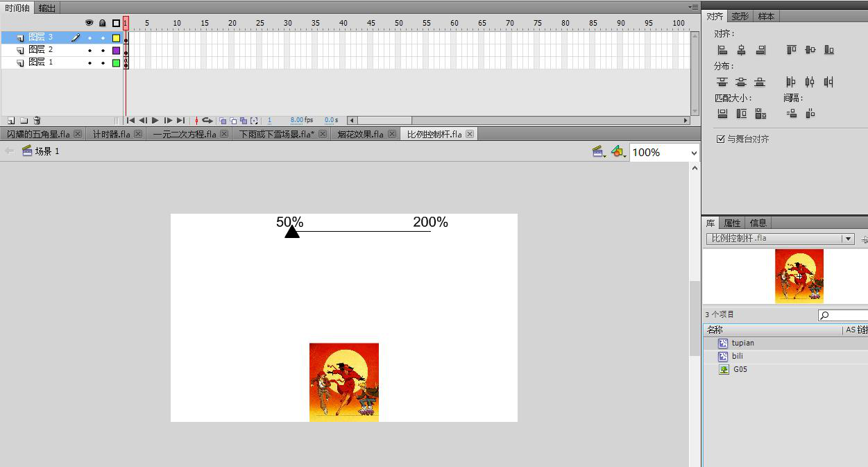This screenshot has width=868, height=467.
Task: Click the Show/Hide all layers eye icon
Action: [x=89, y=23]
